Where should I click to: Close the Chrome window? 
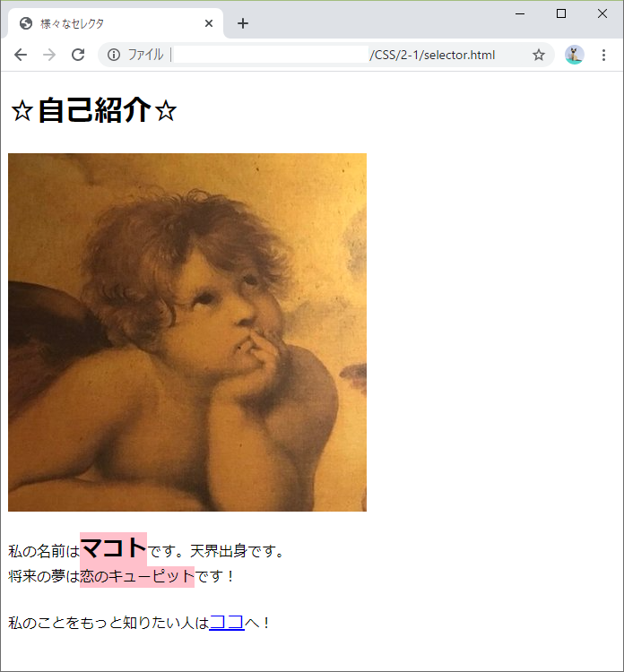point(602,13)
